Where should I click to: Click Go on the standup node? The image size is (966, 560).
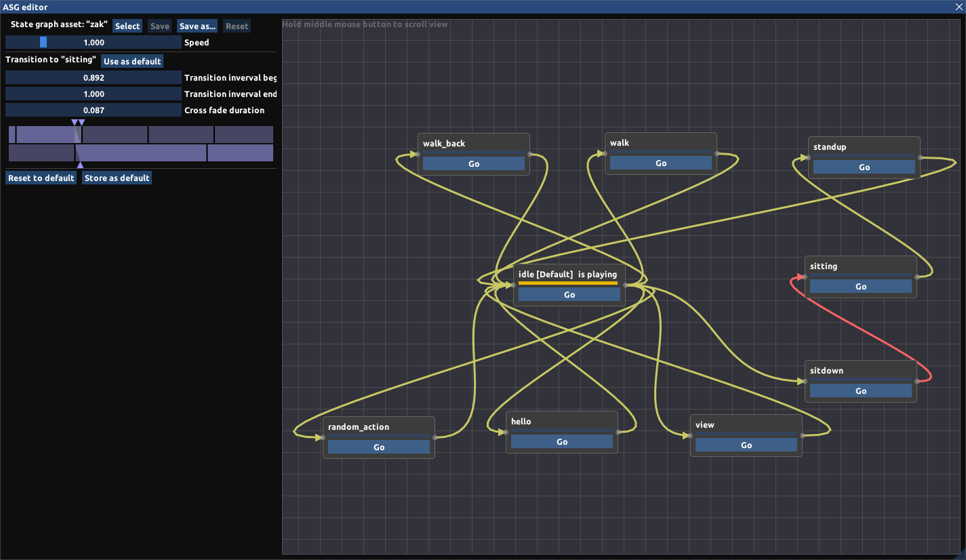pyautogui.click(x=864, y=167)
